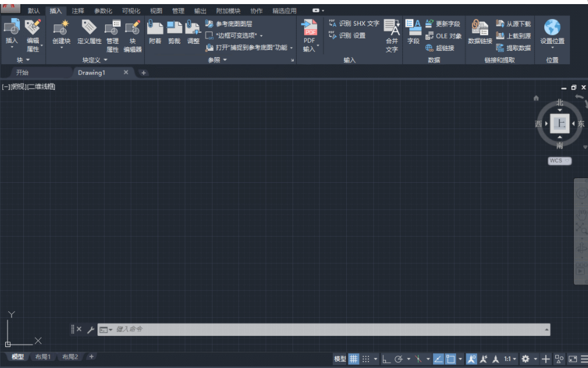Toggle ortho mode in the status bar
588x368 pixels.
tap(384, 357)
